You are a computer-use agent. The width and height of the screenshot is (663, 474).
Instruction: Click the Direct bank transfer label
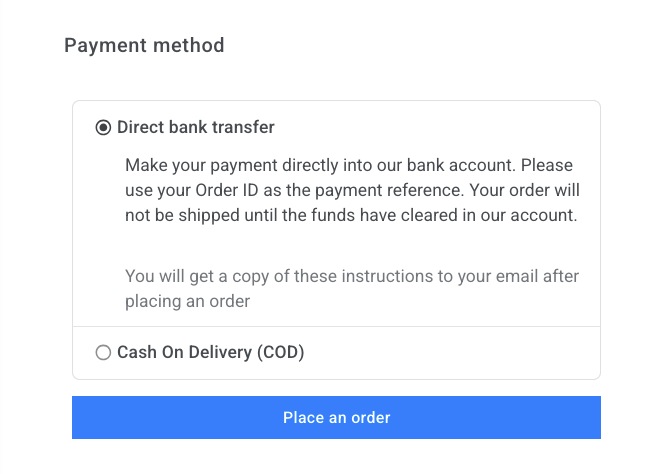coord(196,128)
